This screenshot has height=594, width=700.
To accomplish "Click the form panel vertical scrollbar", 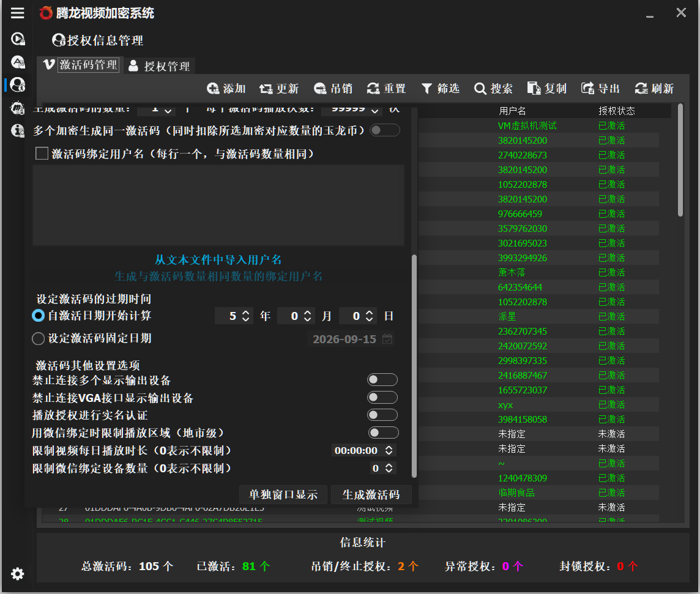I will point(414,366).
